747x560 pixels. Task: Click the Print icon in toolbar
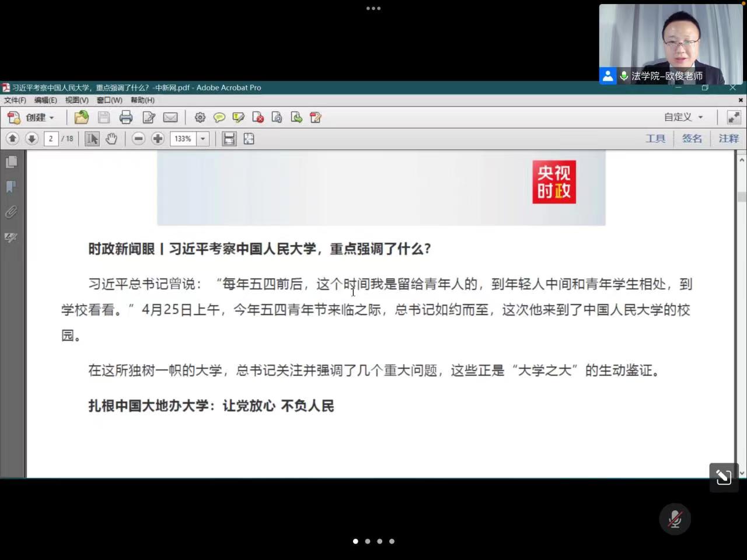tap(126, 117)
